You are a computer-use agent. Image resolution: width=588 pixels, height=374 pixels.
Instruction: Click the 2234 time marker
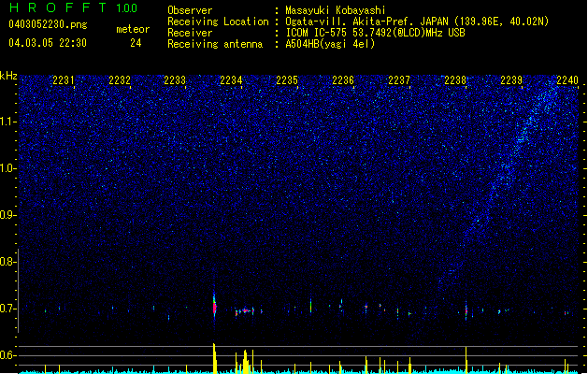232,79
